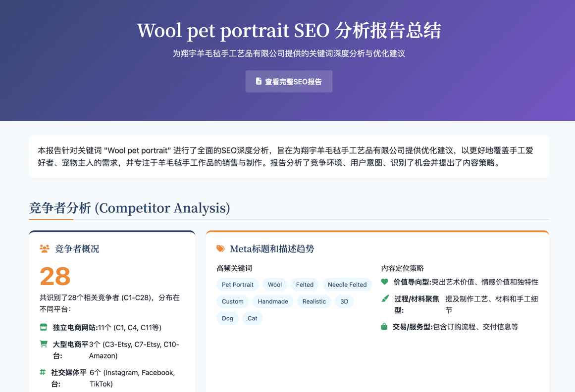Click the 竞争者分析 (Competitor Analysis) section heading

(129, 208)
